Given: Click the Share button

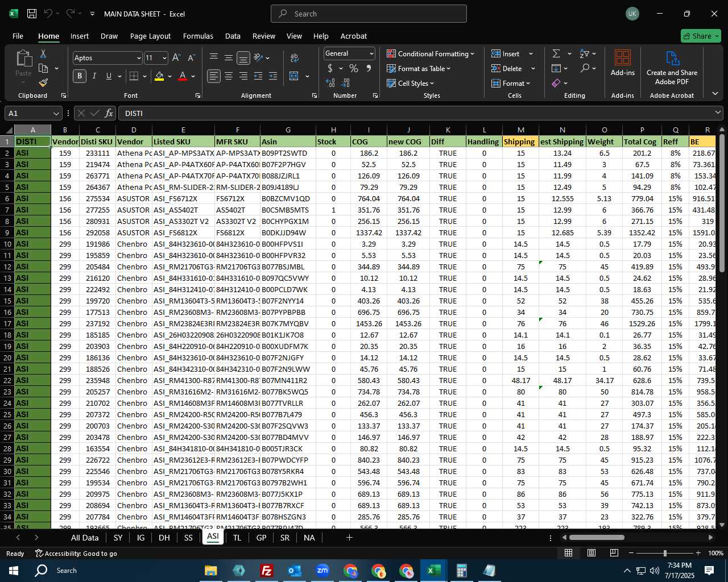Looking at the screenshot, I should [x=701, y=36].
